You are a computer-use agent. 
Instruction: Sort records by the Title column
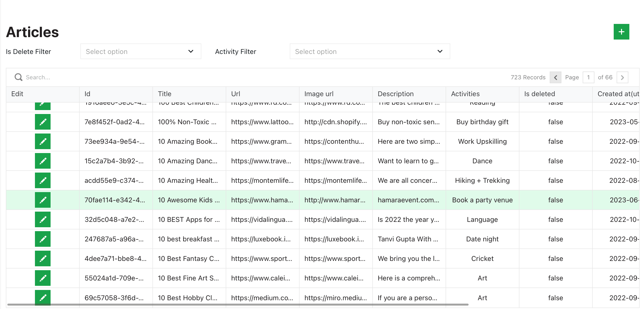(x=164, y=94)
